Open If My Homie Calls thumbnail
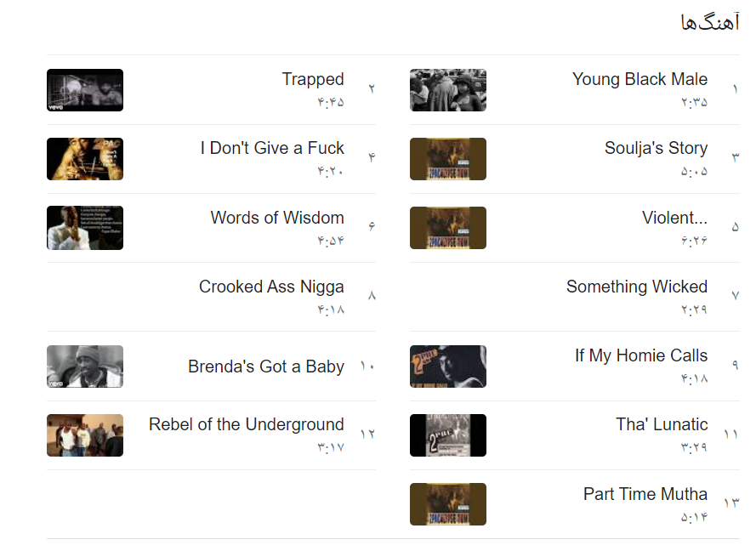The width and height of the screenshot is (756, 551). click(x=447, y=366)
